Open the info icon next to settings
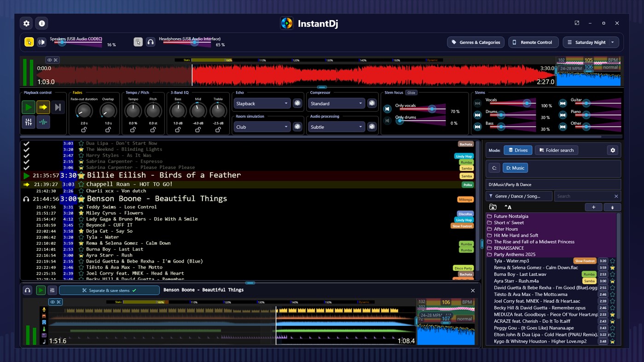 (x=42, y=23)
